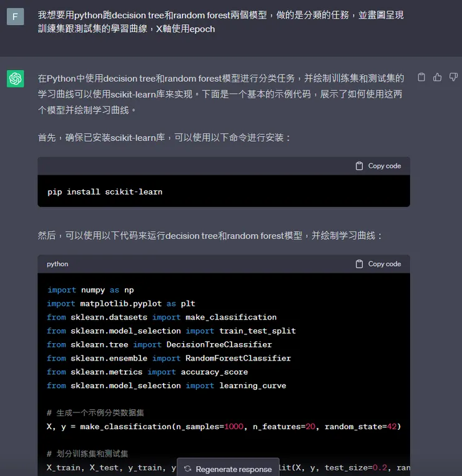
Task: Give the response a thumbs up
Action: tap(438, 77)
